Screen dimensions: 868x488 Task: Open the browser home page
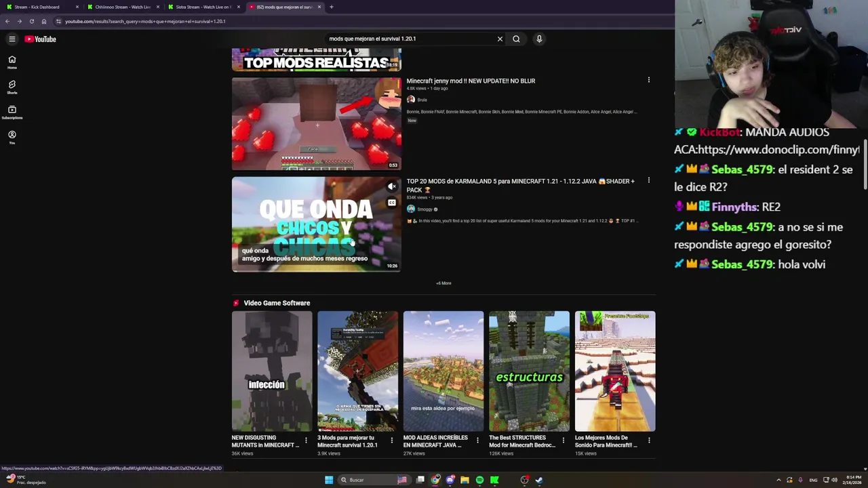pos(44,21)
